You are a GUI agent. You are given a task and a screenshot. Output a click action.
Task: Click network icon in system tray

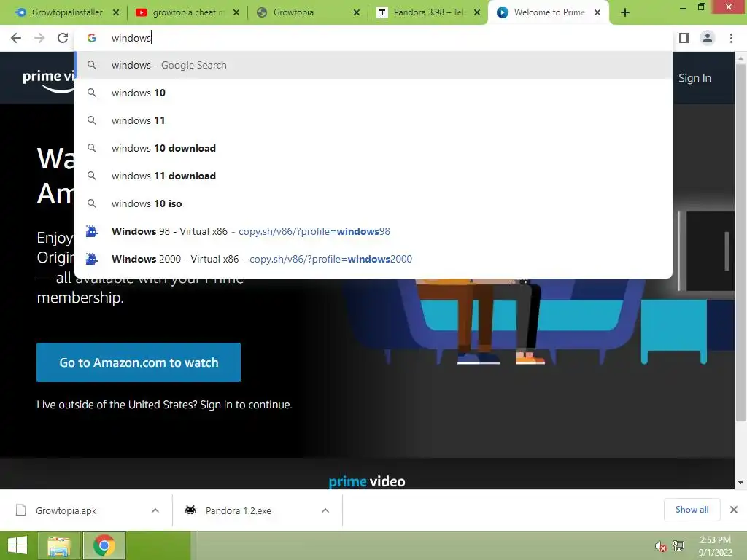[x=678, y=546]
